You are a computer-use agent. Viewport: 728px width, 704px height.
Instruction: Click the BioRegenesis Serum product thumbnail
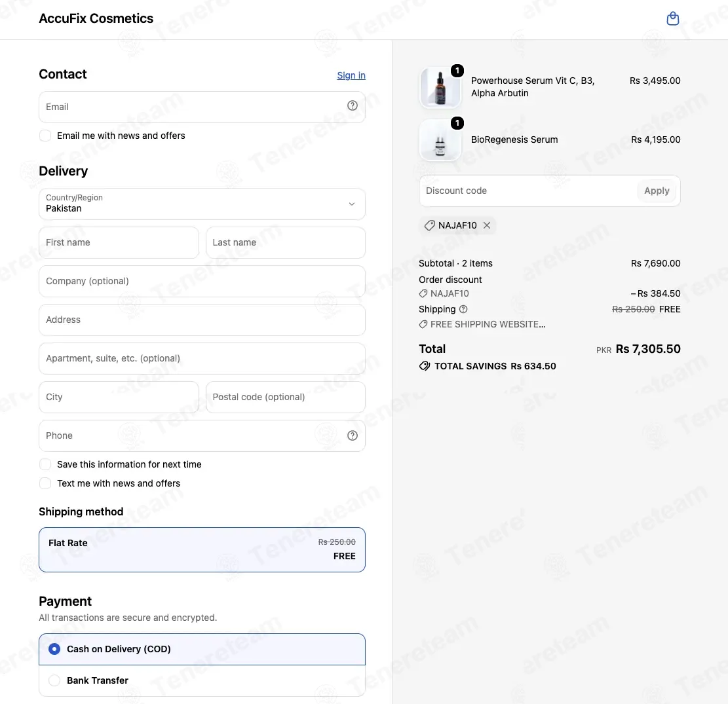click(440, 139)
